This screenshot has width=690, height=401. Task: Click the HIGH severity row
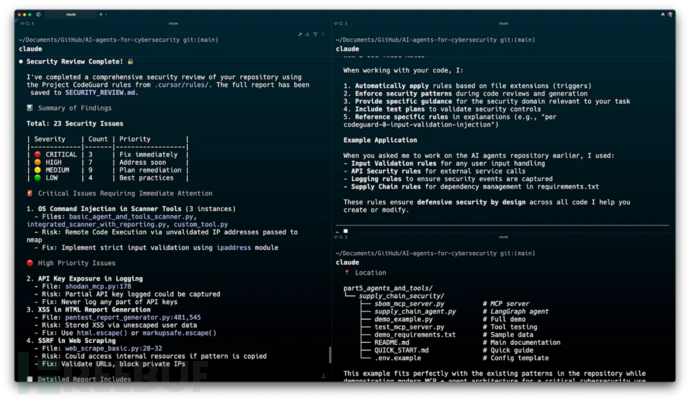107,162
